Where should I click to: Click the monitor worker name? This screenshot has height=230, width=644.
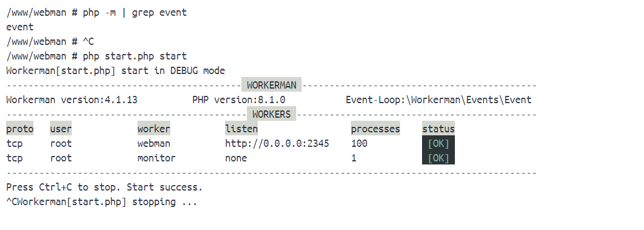point(156,158)
